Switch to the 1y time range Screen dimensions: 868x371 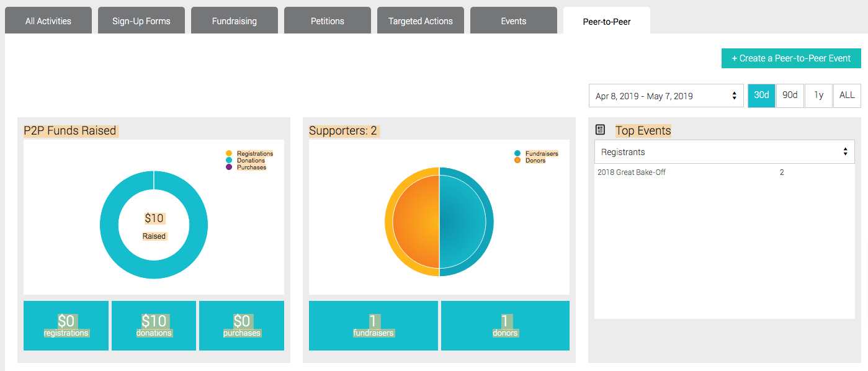pyautogui.click(x=818, y=96)
